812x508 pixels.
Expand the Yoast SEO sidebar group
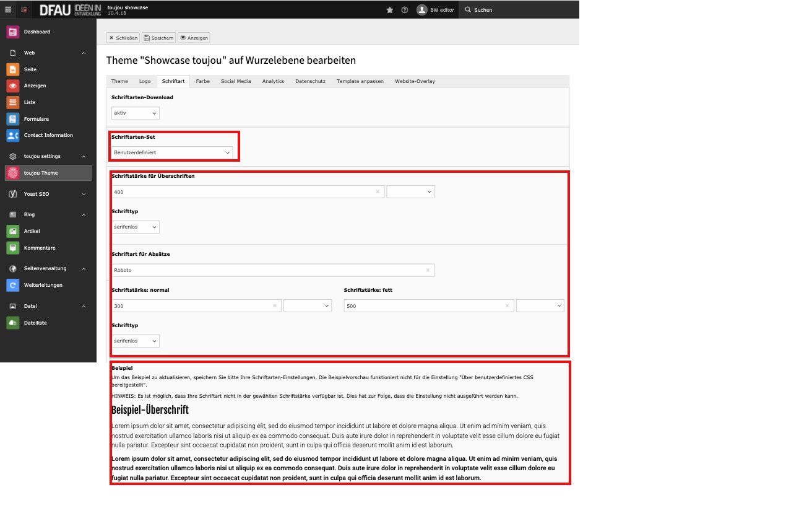[84, 194]
